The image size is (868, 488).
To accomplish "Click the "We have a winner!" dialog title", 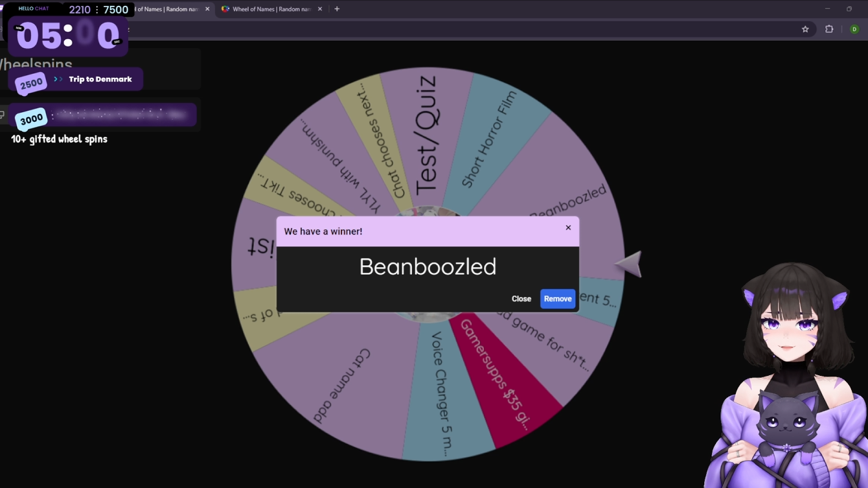I will (323, 231).
